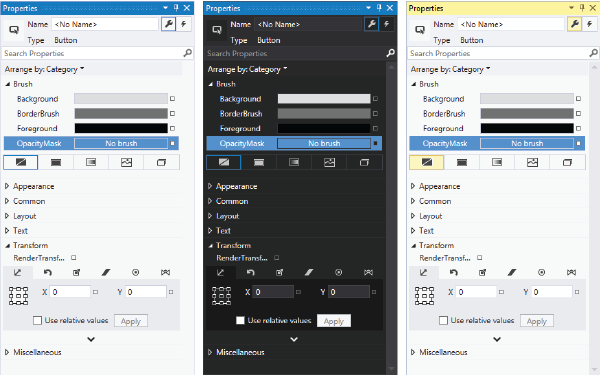This screenshot has height=375, width=600.
Task: Click translate grid icon in light blue panel
Action: tap(18, 296)
